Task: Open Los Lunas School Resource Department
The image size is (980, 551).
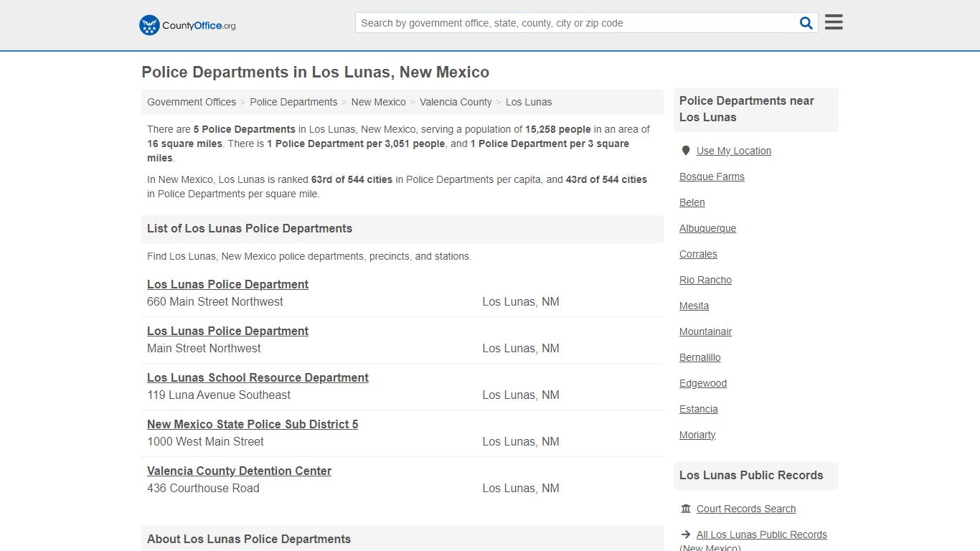Action: pos(258,377)
